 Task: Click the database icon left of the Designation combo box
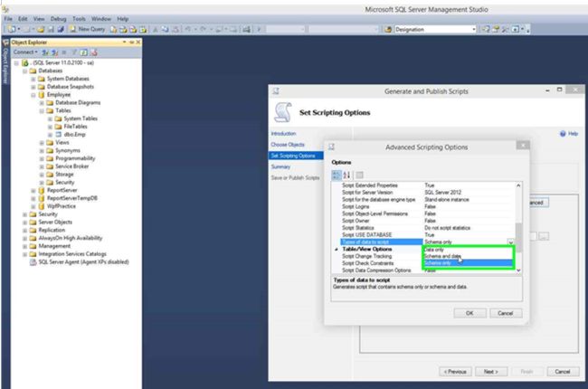click(388, 29)
